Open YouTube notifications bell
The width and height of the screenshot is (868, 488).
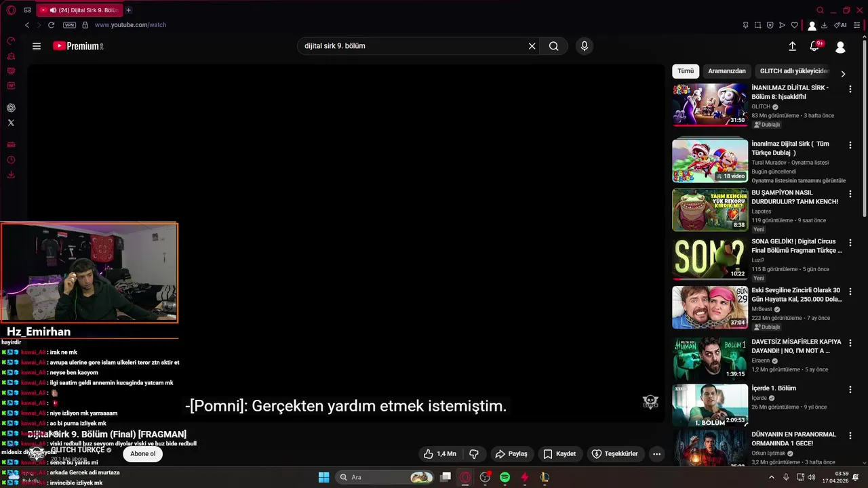816,46
